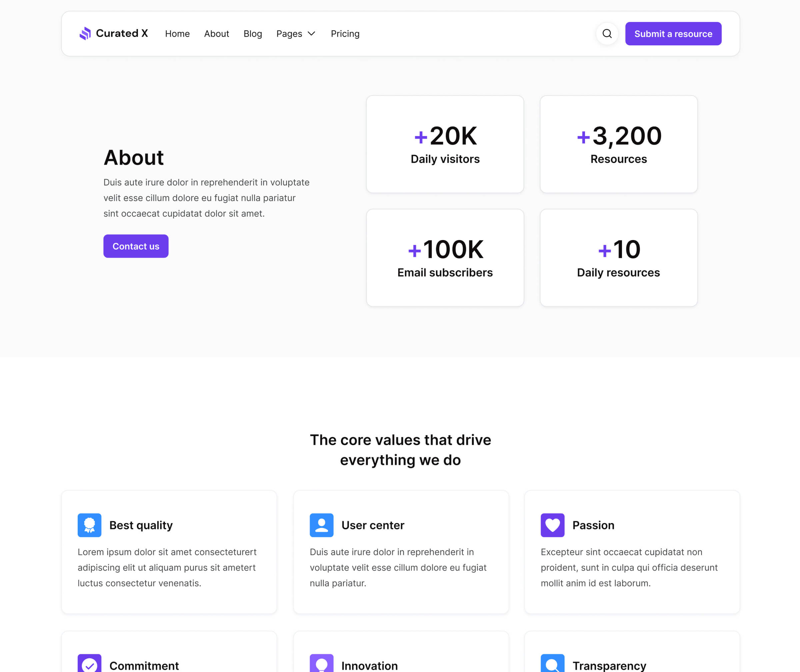Click the Curated X logo icon
This screenshot has height=672, width=800.
[x=85, y=34]
